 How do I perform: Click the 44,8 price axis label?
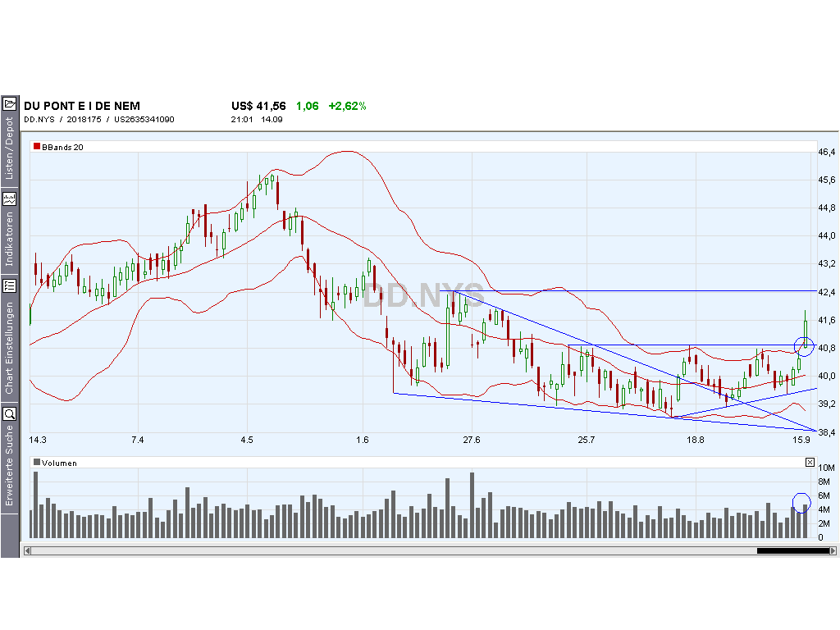(x=827, y=208)
